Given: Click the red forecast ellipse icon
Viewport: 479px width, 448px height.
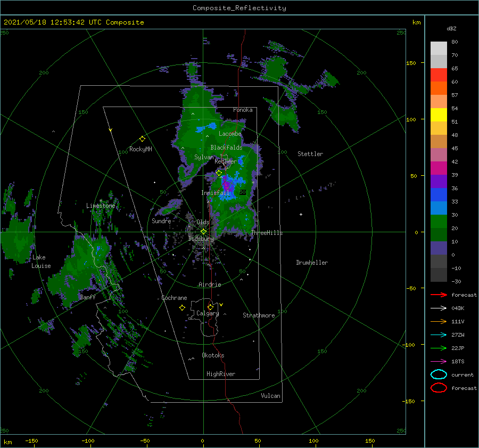Looking at the screenshot, I should [439, 388].
